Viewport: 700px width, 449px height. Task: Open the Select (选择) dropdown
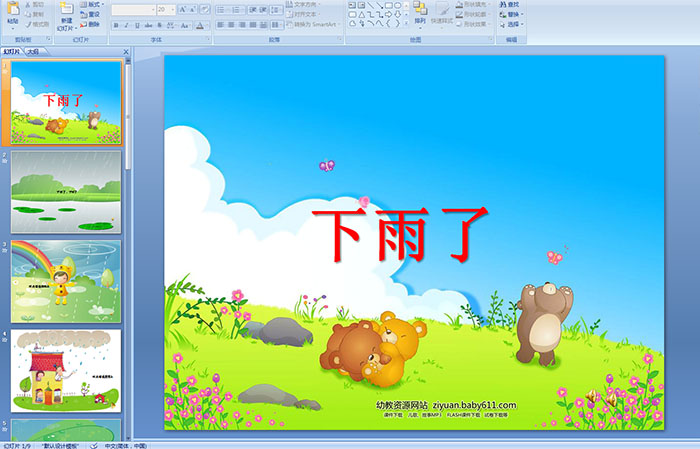512,24
